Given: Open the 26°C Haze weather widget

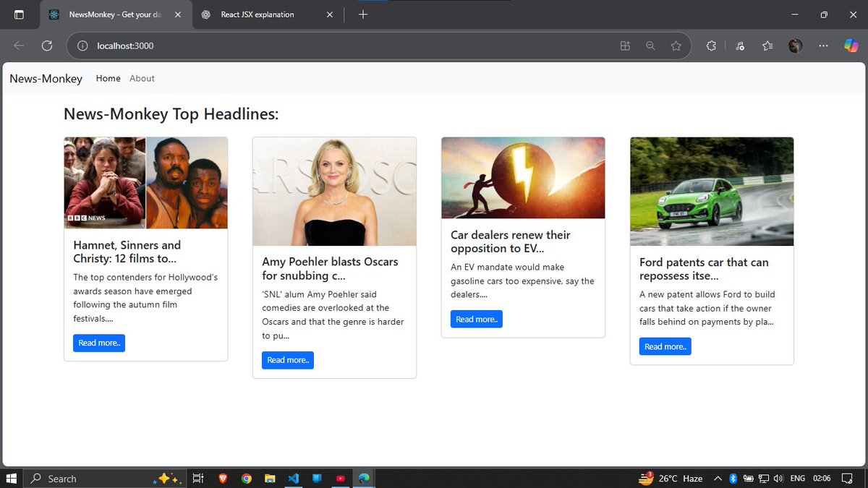Looking at the screenshot, I should pos(671,479).
